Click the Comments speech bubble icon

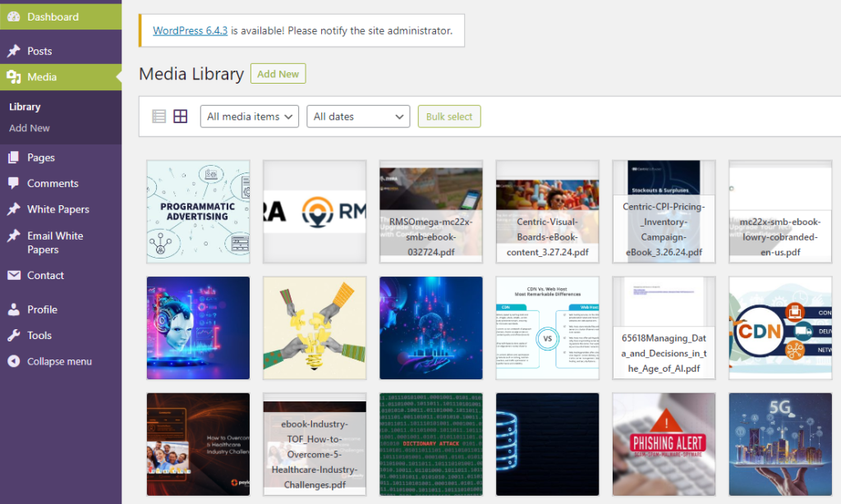coord(14,183)
